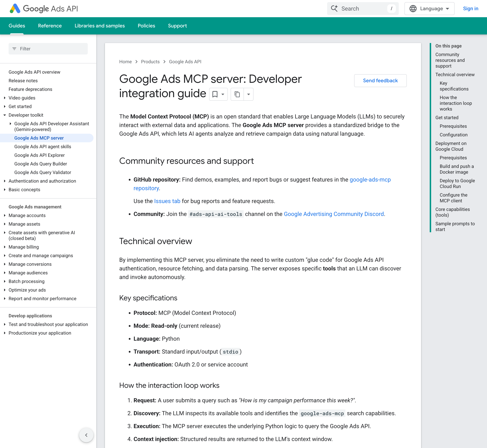The height and width of the screenshot is (448, 487).
Task: Switch to the Guides tab
Action: pyautogui.click(x=17, y=26)
